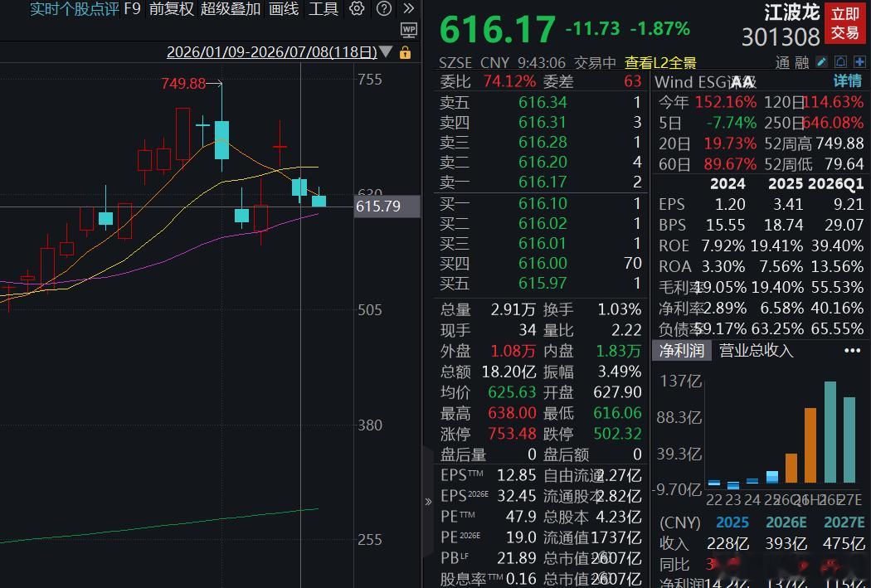Open 查看L2全景 link
871x588 pixels.
tap(660, 63)
